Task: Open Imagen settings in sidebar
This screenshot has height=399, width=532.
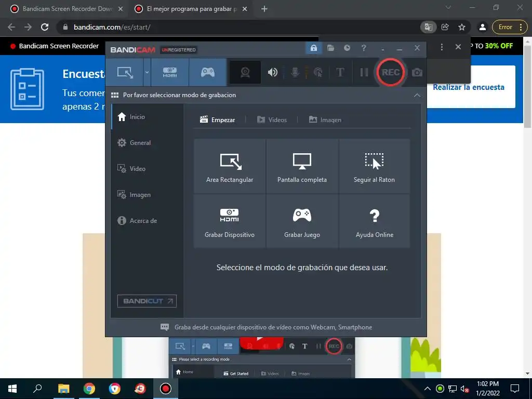Action: [147, 195]
